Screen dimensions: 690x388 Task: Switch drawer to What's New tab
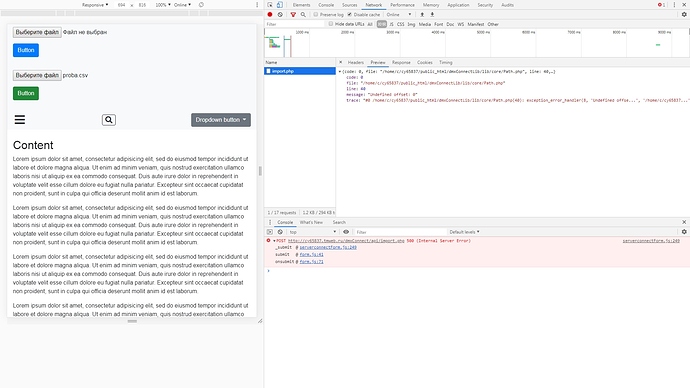click(311, 222)
